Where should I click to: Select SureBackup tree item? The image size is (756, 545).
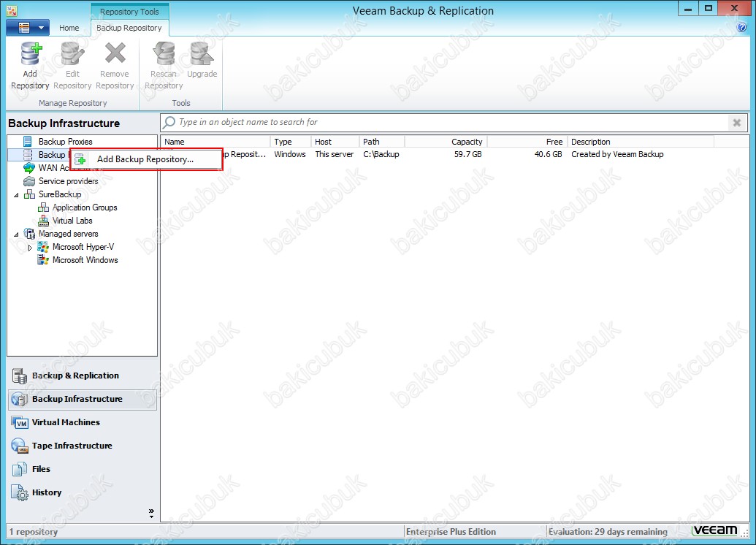coord(60,194)
